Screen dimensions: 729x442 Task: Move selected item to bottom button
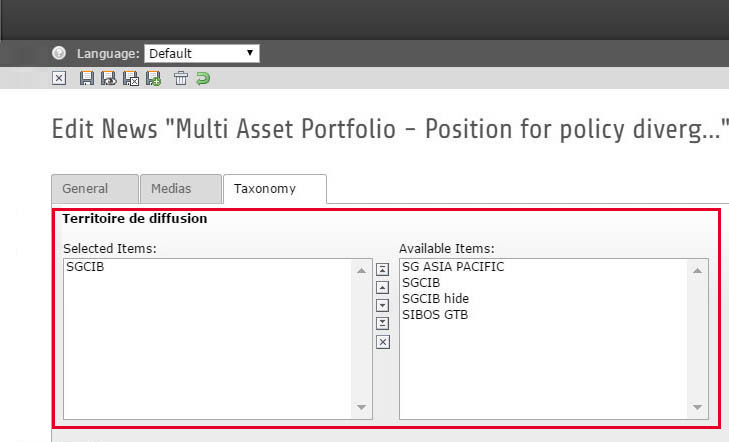(382, 323)
